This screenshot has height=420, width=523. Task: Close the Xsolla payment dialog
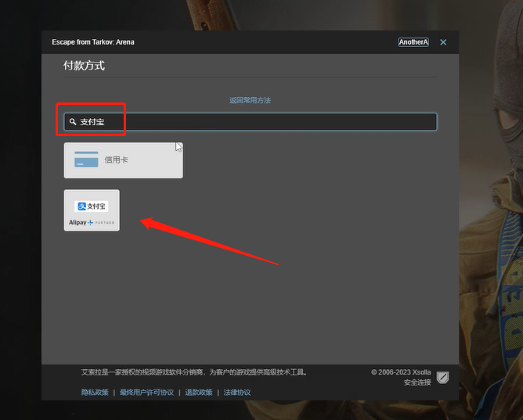443,42
